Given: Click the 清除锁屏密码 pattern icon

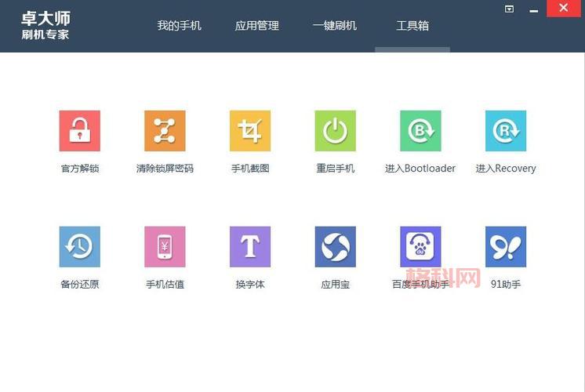Looking at the screenshot, I should click(165, 131).
